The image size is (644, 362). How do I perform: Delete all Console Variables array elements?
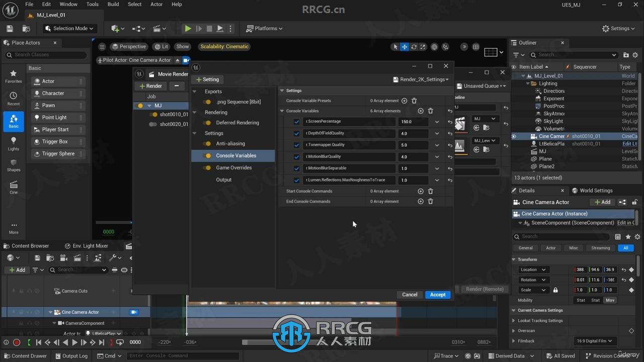point(430,111)
